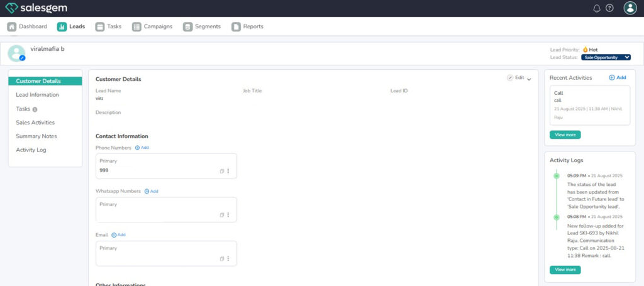
Task: Copy the primary phone number 999
Action: click(x=222, y=171)
